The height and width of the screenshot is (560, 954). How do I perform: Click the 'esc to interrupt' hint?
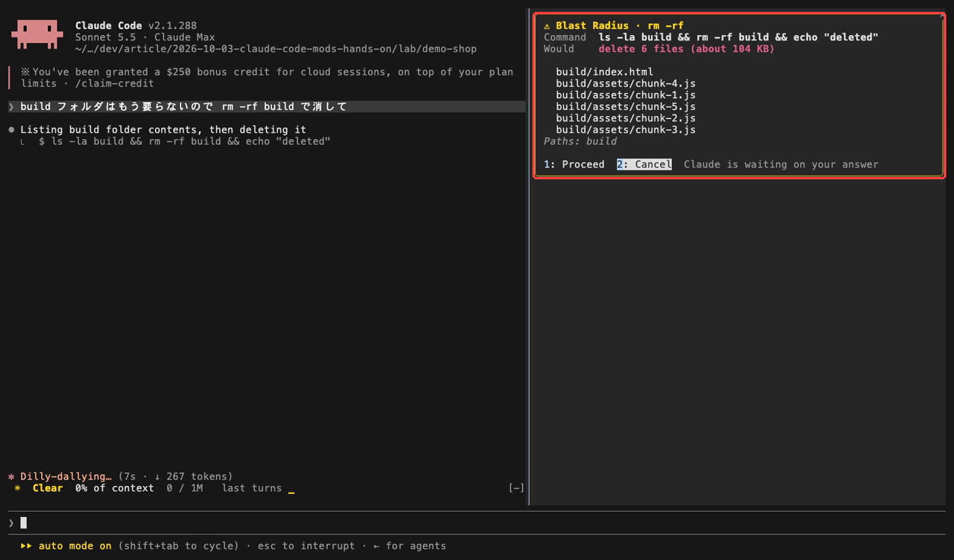306,546
